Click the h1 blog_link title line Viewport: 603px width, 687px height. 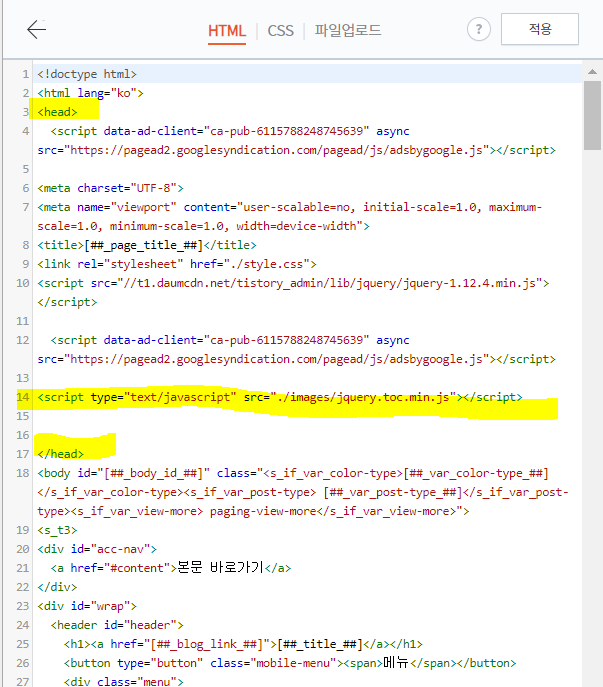click(243, 644)
